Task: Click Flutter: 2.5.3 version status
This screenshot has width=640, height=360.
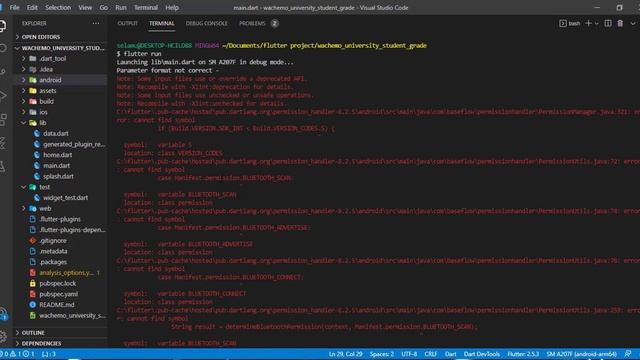Action: 523,354
